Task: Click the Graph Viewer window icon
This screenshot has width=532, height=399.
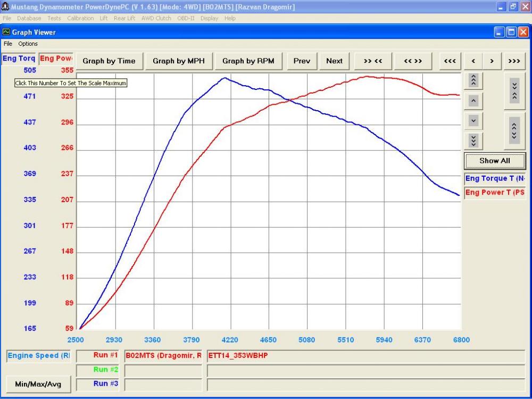Action: [x=6, y=32]
